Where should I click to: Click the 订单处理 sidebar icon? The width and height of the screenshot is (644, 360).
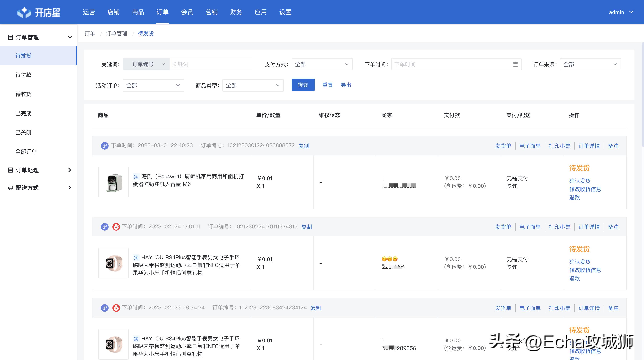10,170
